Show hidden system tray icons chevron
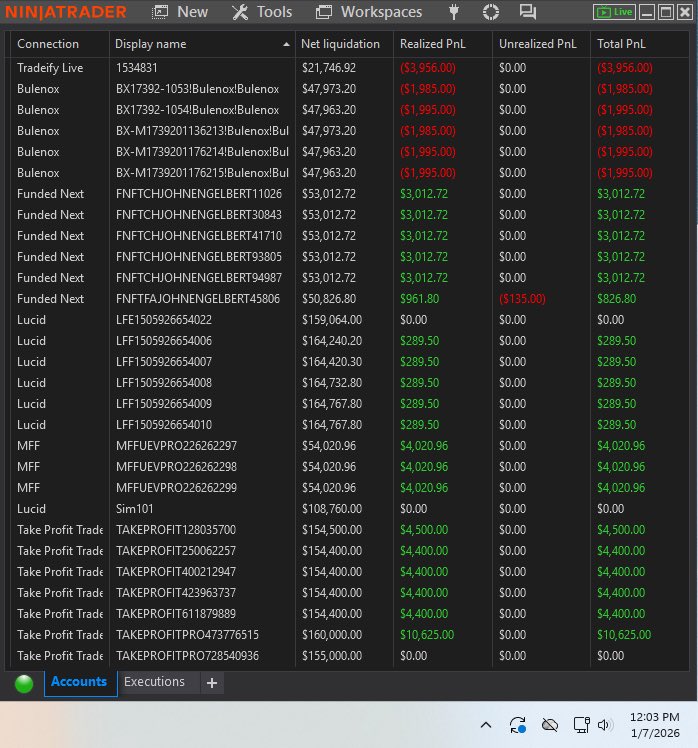The width and height of the screenshot is (698, 748). point(486,725)
